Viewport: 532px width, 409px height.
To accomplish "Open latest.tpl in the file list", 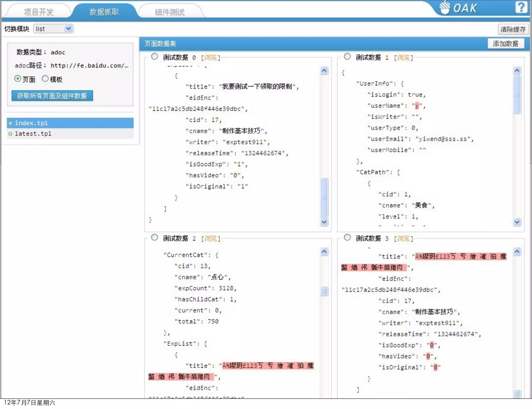I will point(33,134).
